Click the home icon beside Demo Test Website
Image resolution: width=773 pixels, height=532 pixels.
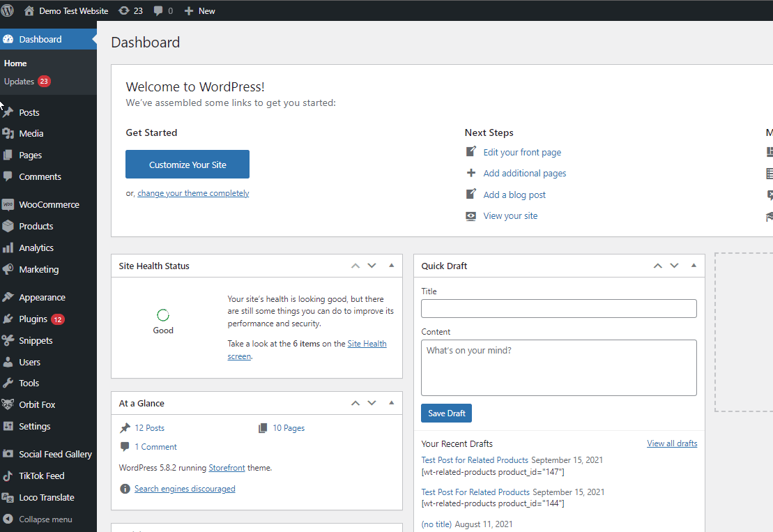pos(29,10)
